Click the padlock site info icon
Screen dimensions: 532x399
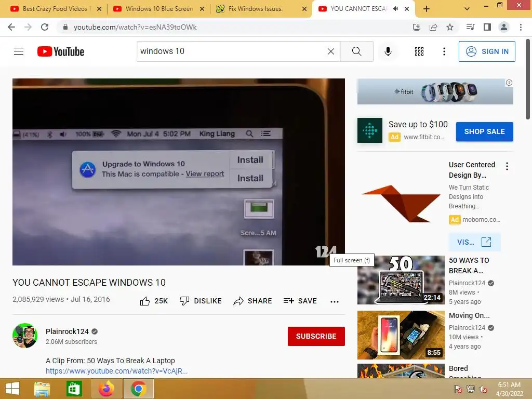click(65, 27)
